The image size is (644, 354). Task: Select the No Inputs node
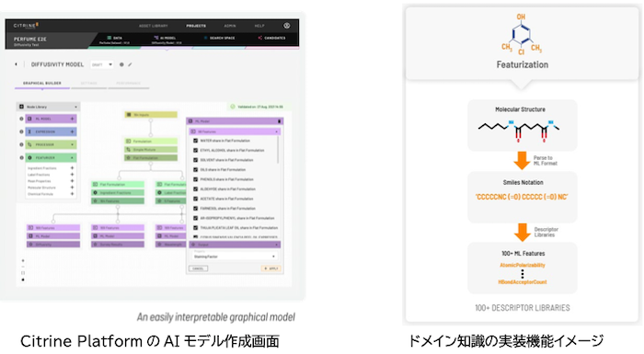coord(151,115)
